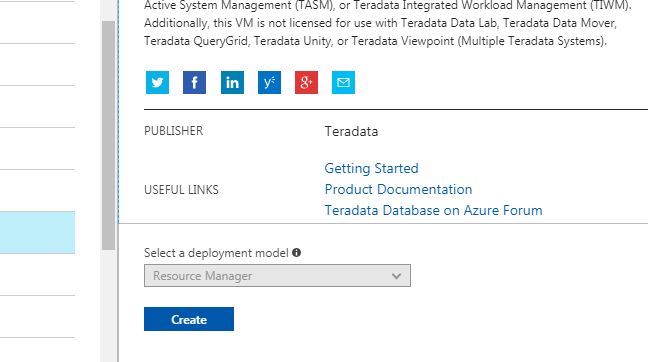Click the red Google+ share icon
The height and width of the screenshot is (362, 648).
(306, 82)
